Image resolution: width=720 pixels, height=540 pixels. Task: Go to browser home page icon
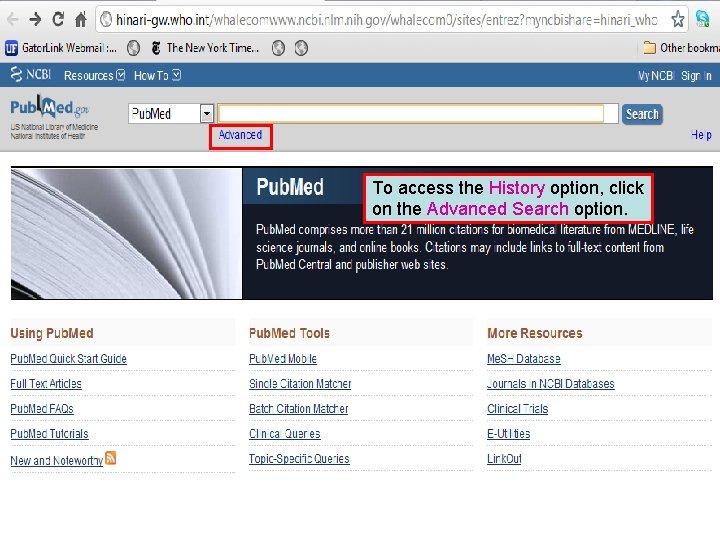pyautogui.click(x=81, y=20)
